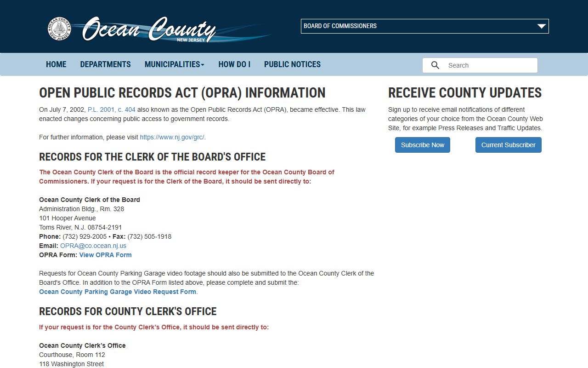The width and height of the screenshot is (588, 368).
Task: Click the Administration Bldg., Rm. 328 line
Action: [82, 209]
